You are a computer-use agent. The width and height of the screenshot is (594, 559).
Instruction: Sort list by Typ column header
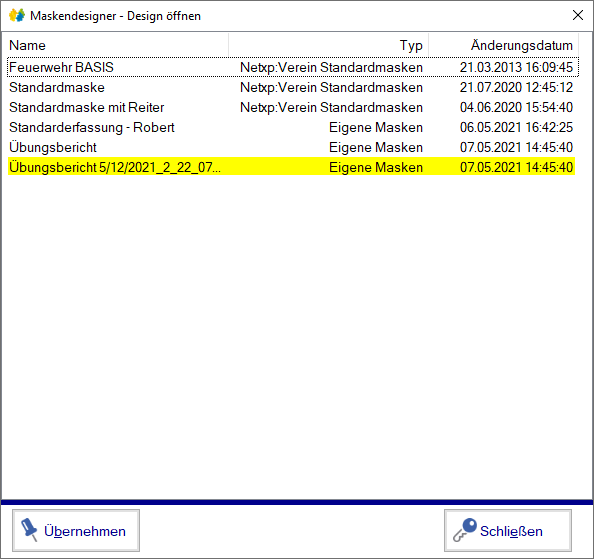[x=329, y=45]
